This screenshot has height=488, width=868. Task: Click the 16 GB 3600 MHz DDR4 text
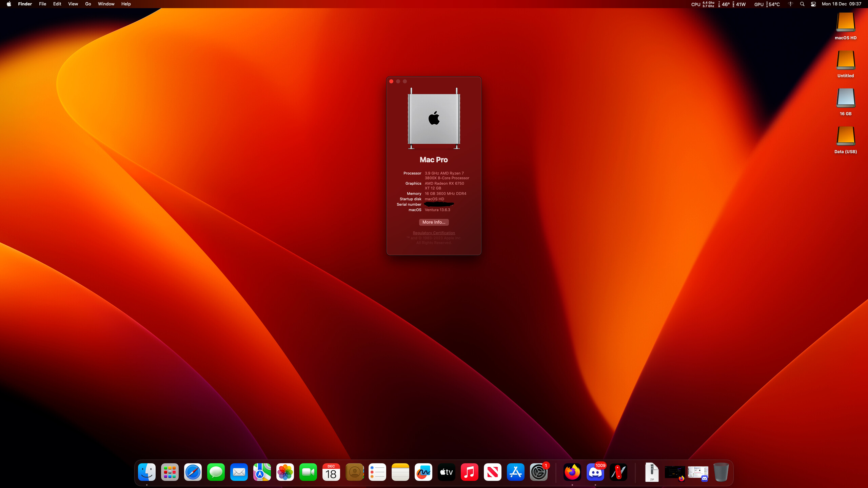coord(446,194)
